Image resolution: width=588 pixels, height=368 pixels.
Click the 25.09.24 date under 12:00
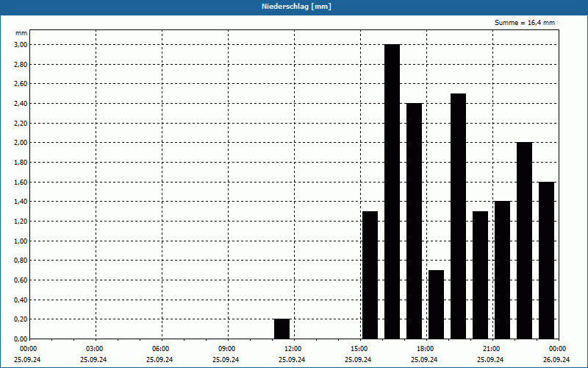(292, 360)
